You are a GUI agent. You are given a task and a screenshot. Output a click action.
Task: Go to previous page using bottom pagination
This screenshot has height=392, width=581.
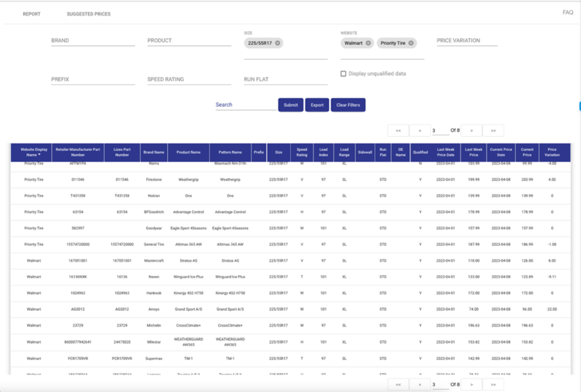[420, 384]
